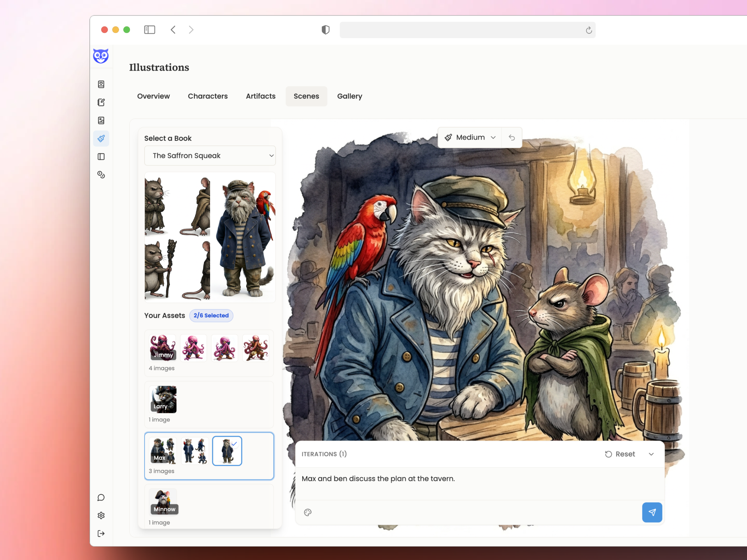Image resolution: width=747 pixels, height=560 pixels.
Task: Select the Minnow character asset
Action: [x=163, y=502]
